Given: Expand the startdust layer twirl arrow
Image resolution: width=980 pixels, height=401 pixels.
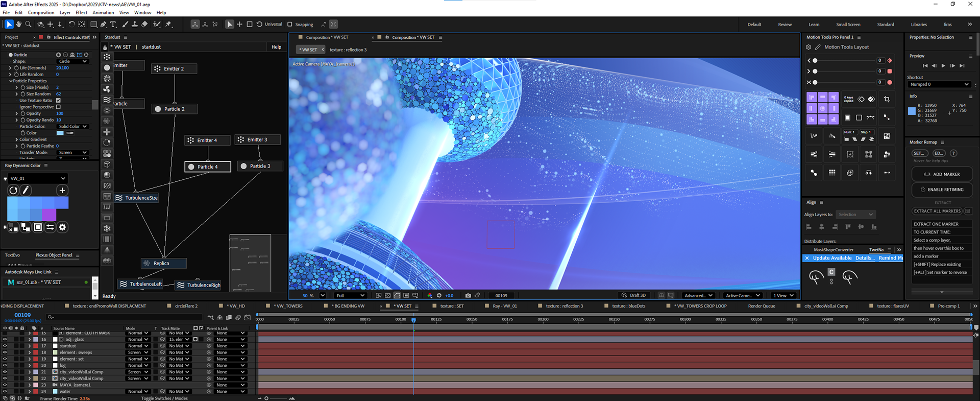Looking at the screenshot, I should click(29, 346).
